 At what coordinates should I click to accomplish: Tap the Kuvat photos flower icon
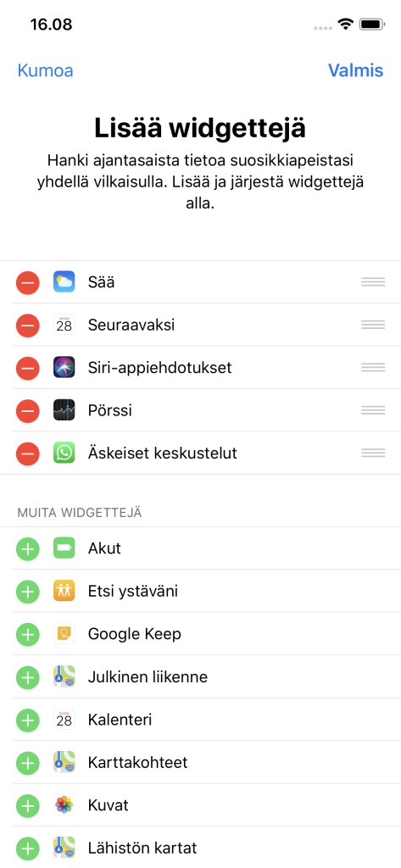coord(64,805)
